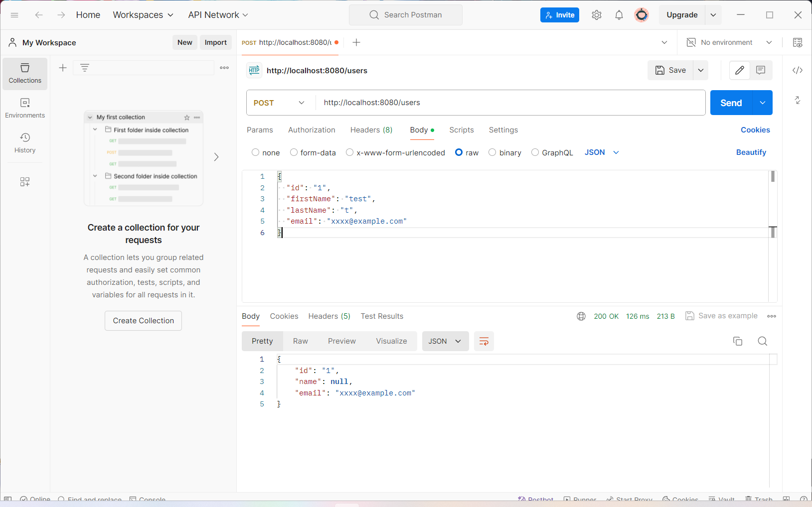Image resolution: width=812 pixels, height=507 pixels.
Task: Open the notifications bell
Action: click(619, 15)
